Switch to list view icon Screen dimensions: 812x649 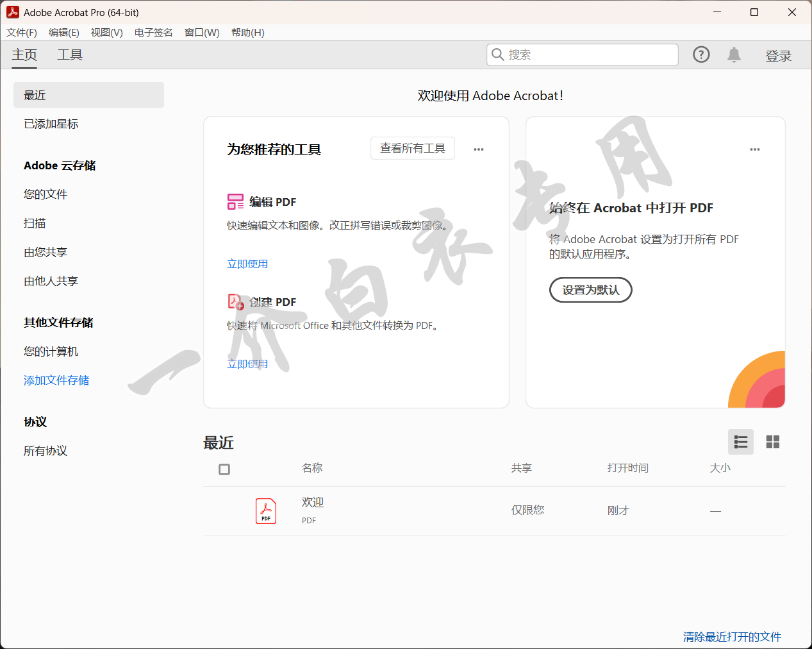tap(741, 442)
